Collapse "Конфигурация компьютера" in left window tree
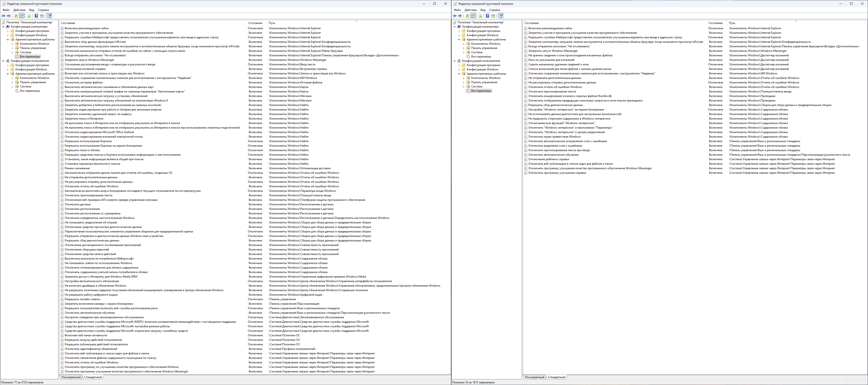This screenshot has width=868, height=385. (3, 27)
